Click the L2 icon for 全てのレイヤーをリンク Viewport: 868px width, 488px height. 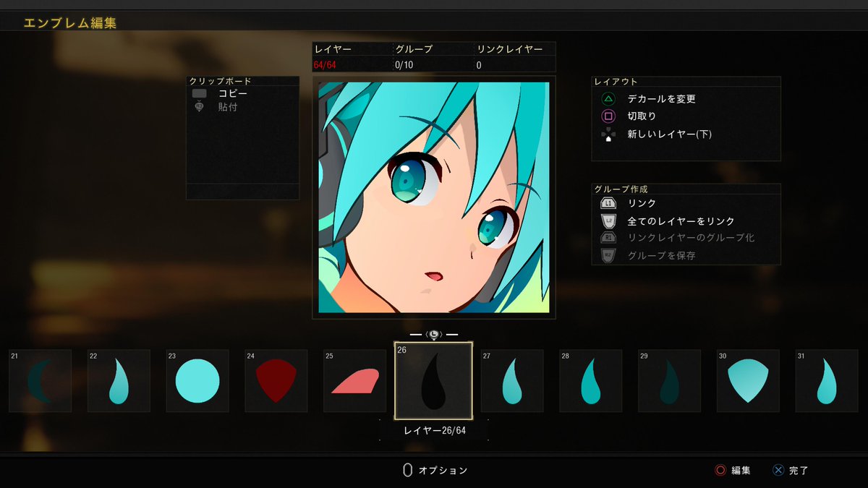608,221
